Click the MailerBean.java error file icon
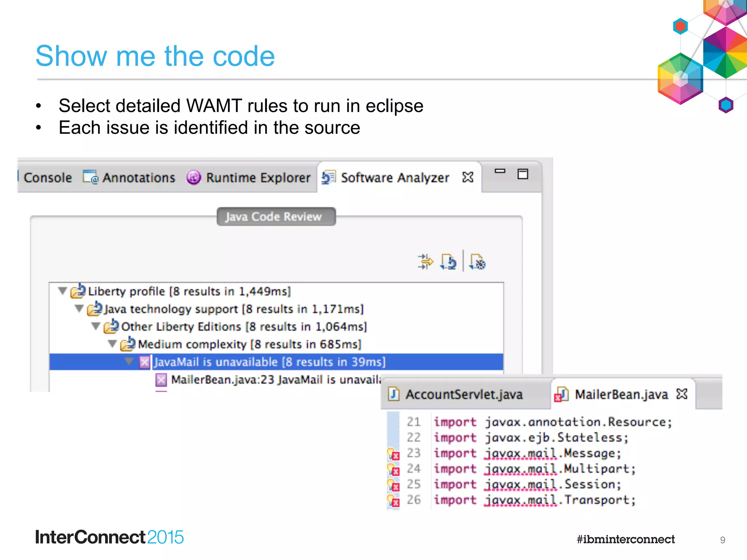Viewport: 747px width, 560px height. click(562, 394)
